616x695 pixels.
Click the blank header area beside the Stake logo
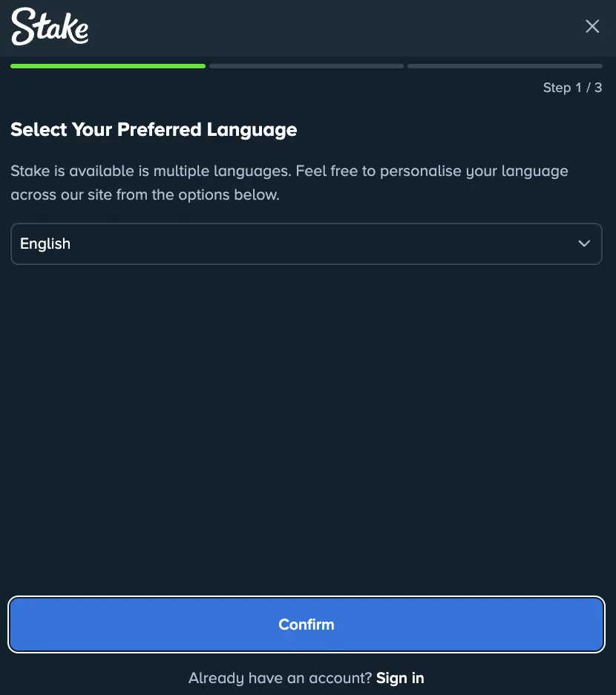pos(334,27)
